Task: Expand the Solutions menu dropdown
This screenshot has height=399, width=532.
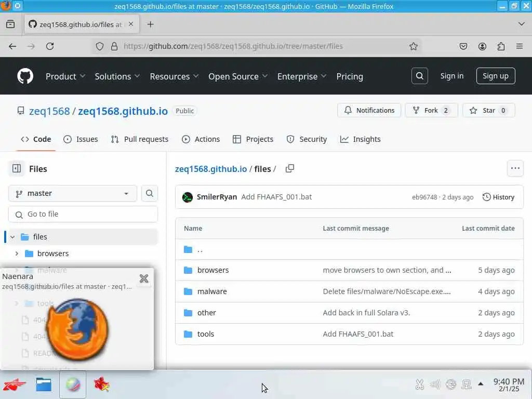Action: click(x=117, y=76)
